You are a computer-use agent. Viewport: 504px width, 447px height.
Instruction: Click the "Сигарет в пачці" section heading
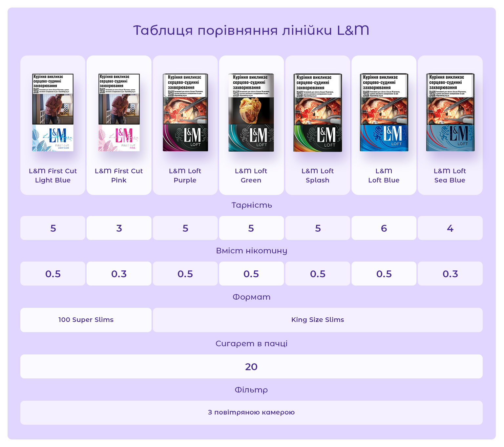pos(252,344)
